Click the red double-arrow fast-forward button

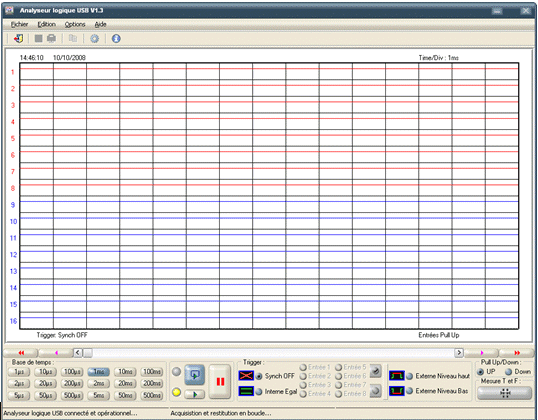(x=517, y=353)
